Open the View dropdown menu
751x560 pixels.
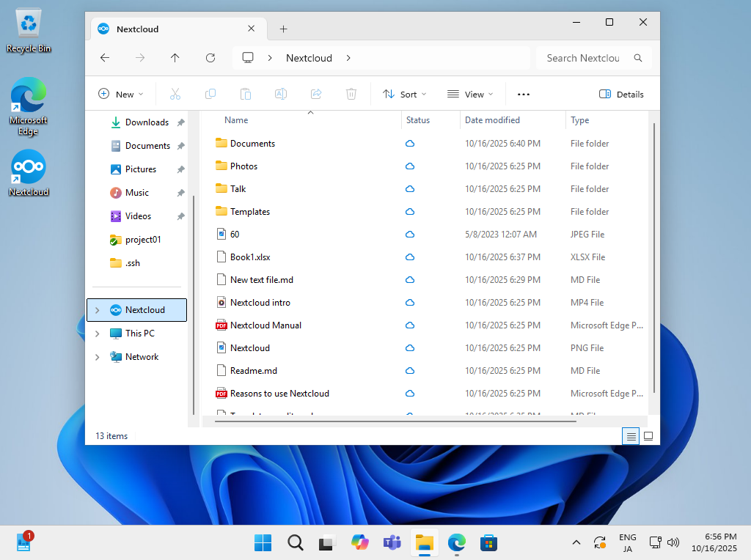pyautogui.click(x=470, y=94)
